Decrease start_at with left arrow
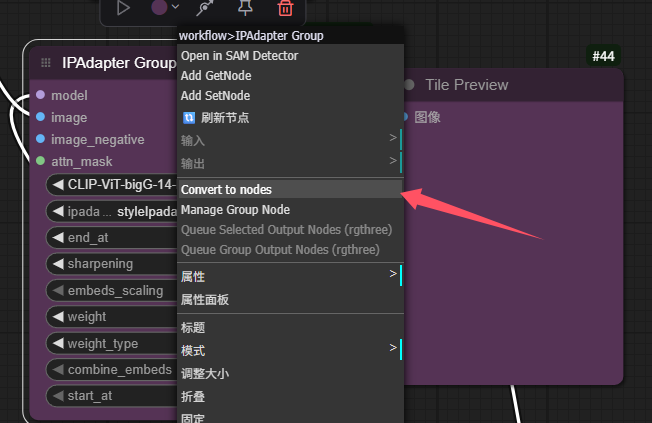The width and height of the screenshot is (652, 423). point(58,396)
